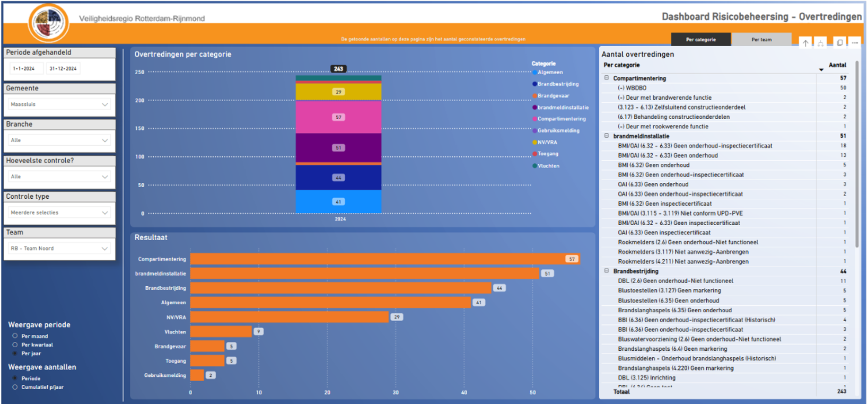This screenshot has width=868, height=406.
Task: Select the Per categorie tab
Action: coord(700,40)
